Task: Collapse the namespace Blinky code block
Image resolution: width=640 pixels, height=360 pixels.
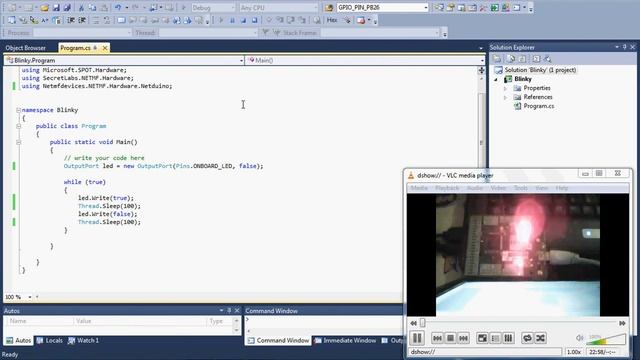Action: (x=18, y=110)
